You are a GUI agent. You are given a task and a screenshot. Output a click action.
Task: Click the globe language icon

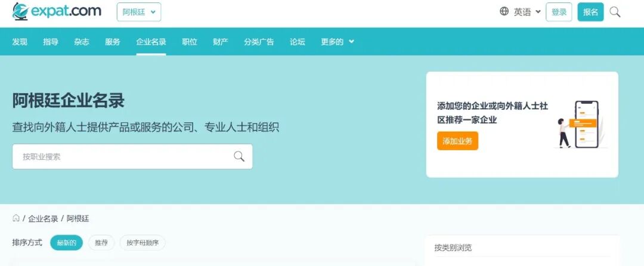[504, 11]
